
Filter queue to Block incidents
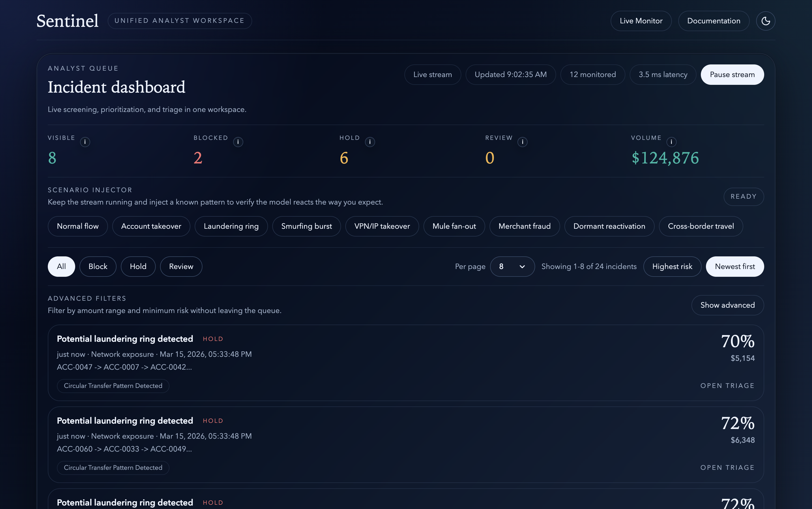point(98,267)
